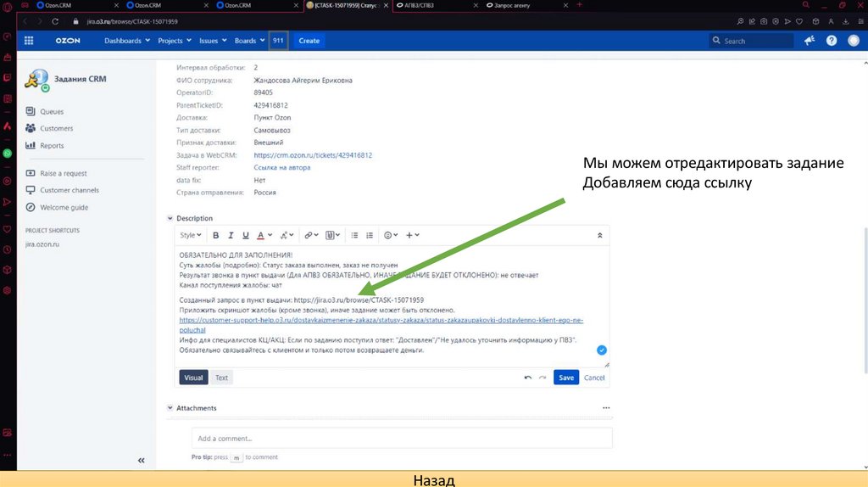The image size is (868, 487).
Task: Click Raise a request in sidebar
Action: (x=63, y=173)
